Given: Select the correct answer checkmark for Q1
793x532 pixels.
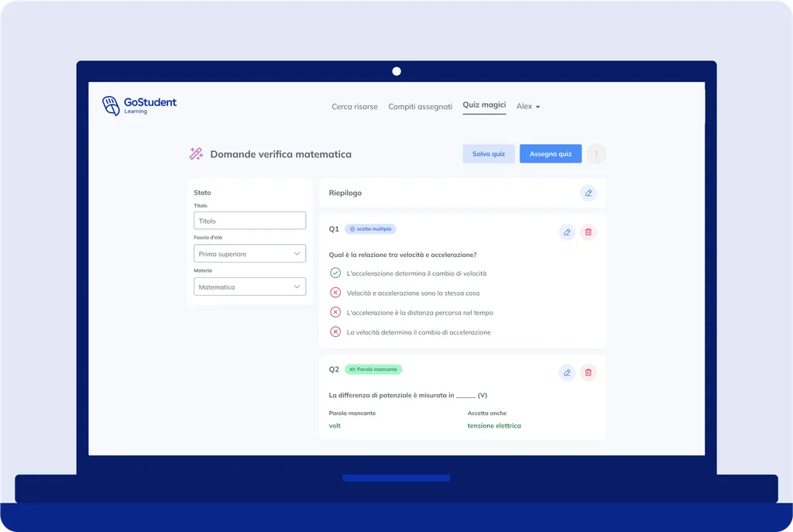Looking at the screenshot, I should coord(335,273).
